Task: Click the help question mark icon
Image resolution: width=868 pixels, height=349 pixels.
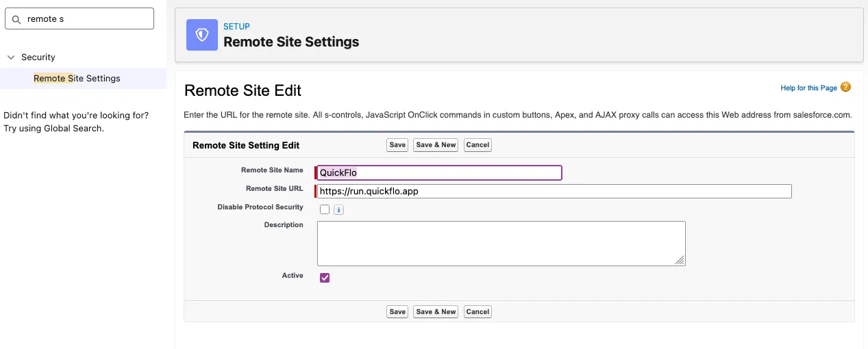Action: click(x=845, y=87)
